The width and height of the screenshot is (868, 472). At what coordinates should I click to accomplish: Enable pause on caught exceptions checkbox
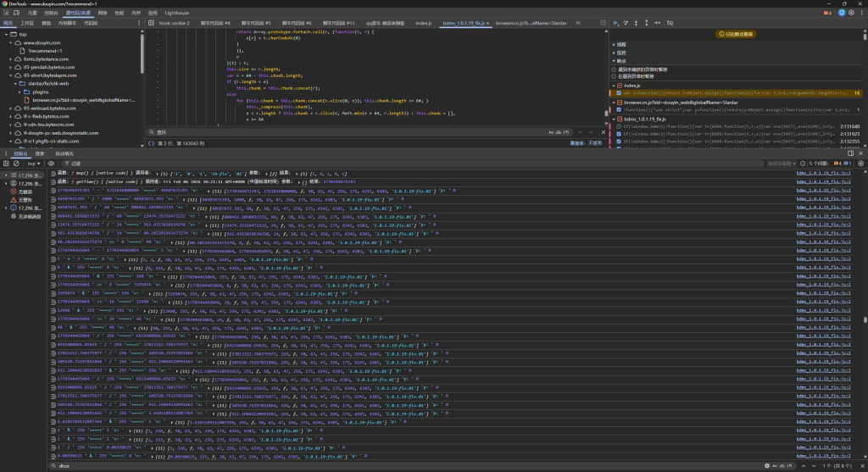coord(615,76)
